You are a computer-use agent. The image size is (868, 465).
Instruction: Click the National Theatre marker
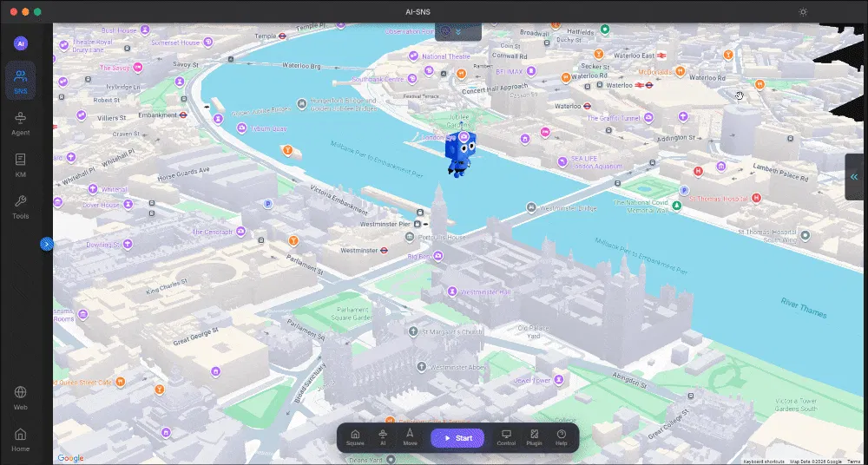(413, 56)
